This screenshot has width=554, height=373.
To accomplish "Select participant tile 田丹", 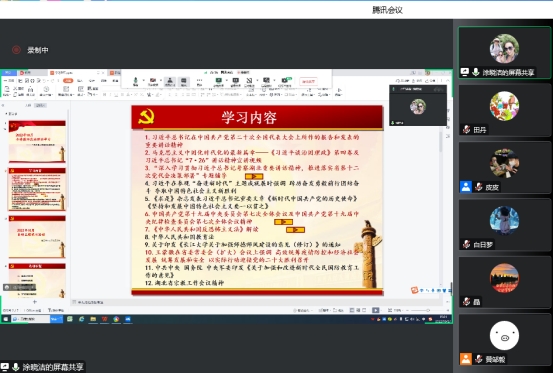I will pyautogui.click(x=504, y=110).
